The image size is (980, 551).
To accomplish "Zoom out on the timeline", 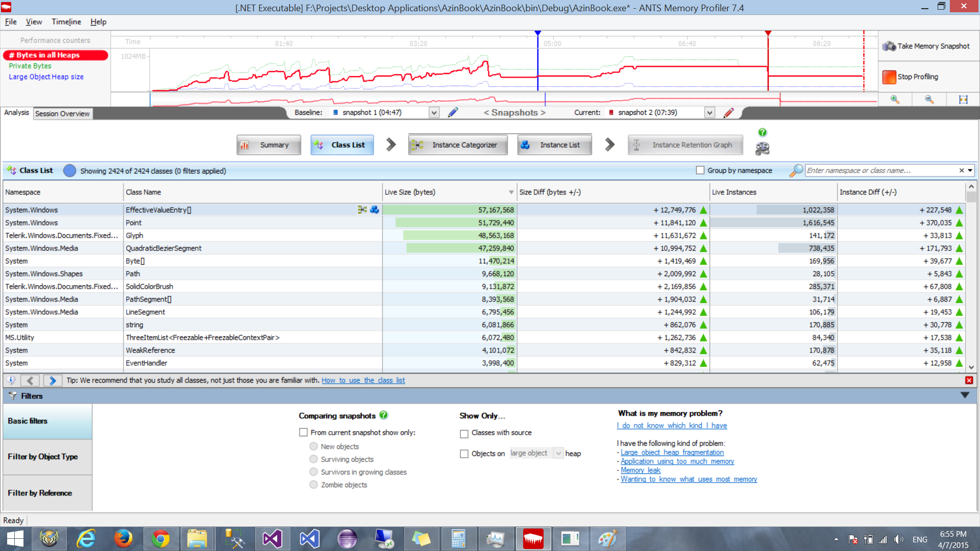I will click(x=929, y=99).
